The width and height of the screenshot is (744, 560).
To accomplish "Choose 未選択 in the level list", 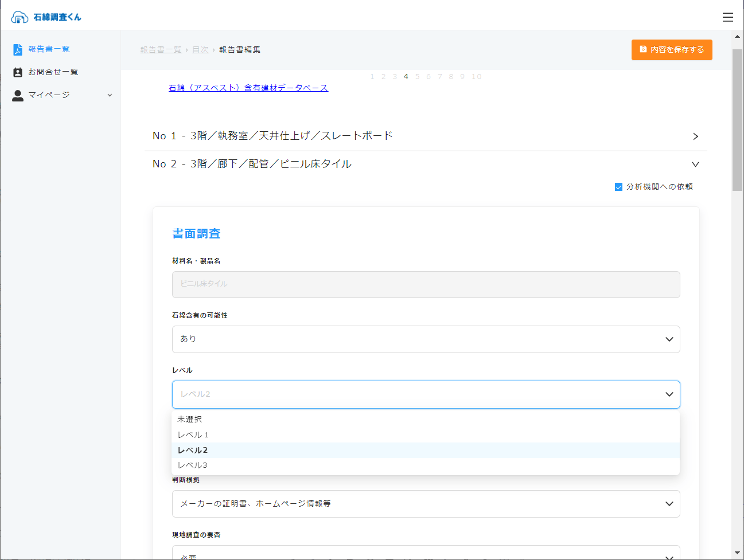I will (190, 420).
